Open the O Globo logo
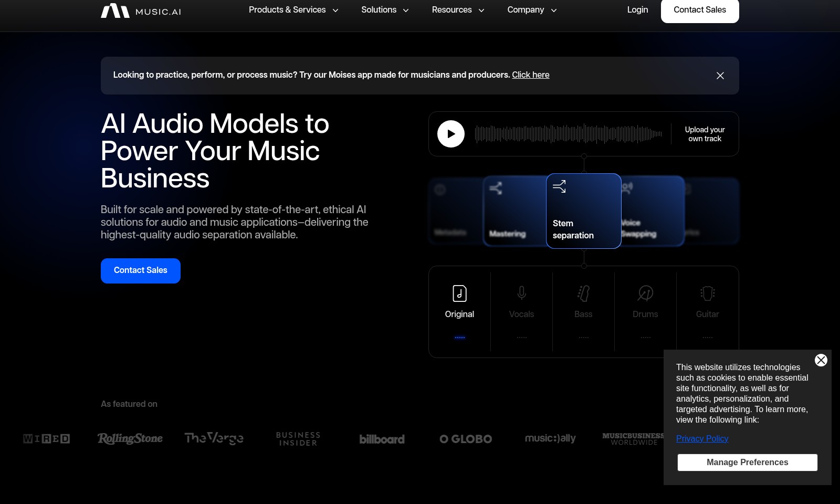Viewport: 840px width, 504px height. (466, 439)
